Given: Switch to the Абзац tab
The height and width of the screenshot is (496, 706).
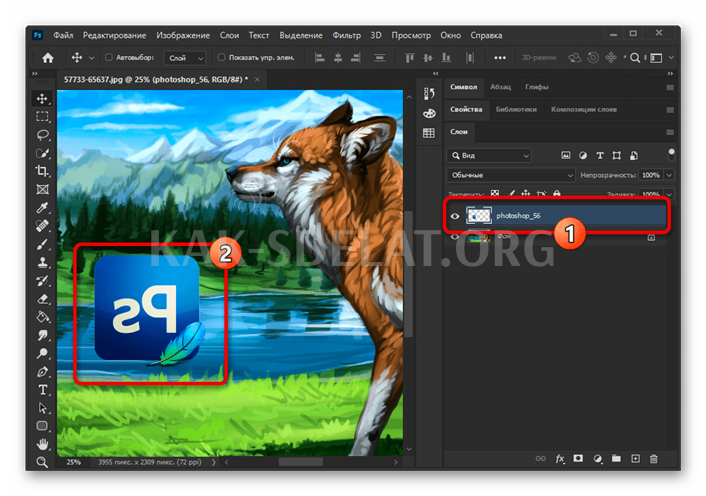Looking at the screenshot, I should pyautogui.click(x=500, y=87).
